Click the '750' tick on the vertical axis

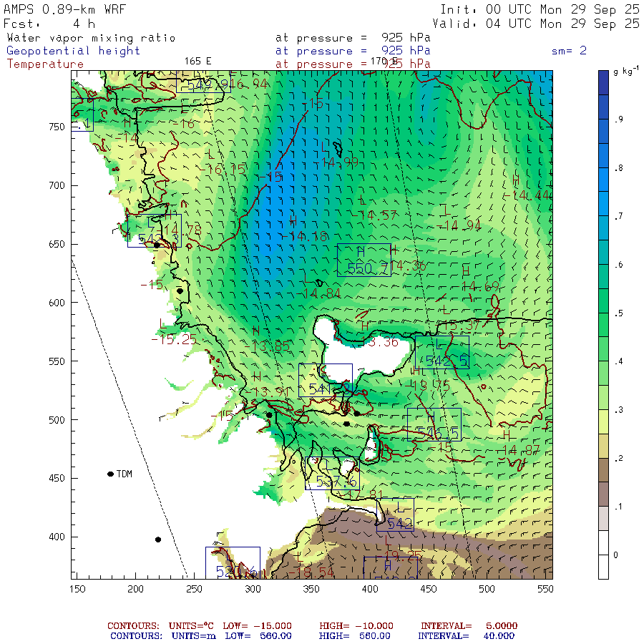tap(57, 127)
